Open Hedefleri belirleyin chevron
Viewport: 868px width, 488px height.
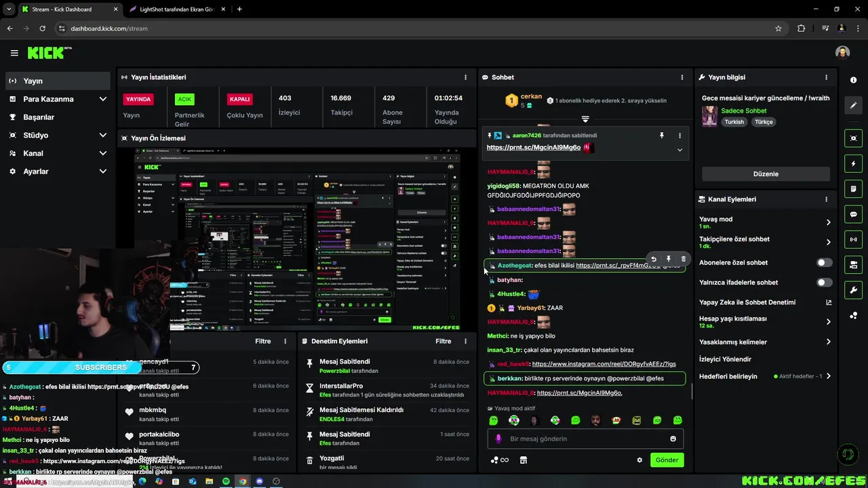click(828, 376)
